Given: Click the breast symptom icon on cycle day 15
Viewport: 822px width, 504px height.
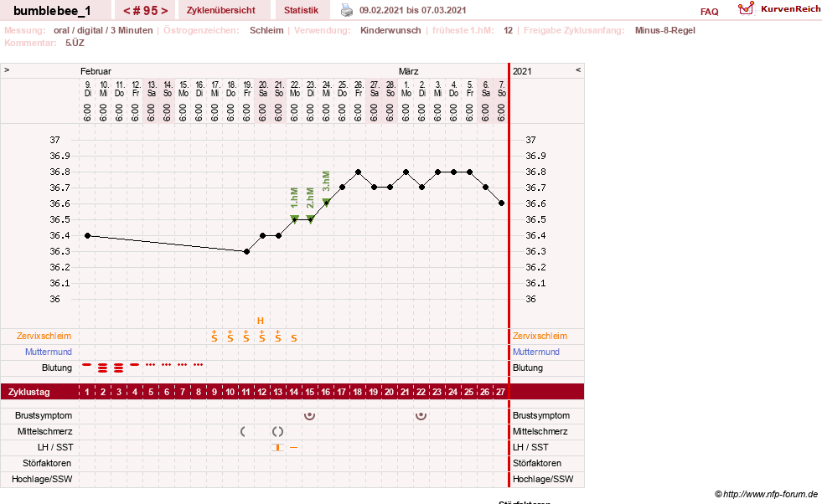Looking at the screenshot, I should (310, 416).
